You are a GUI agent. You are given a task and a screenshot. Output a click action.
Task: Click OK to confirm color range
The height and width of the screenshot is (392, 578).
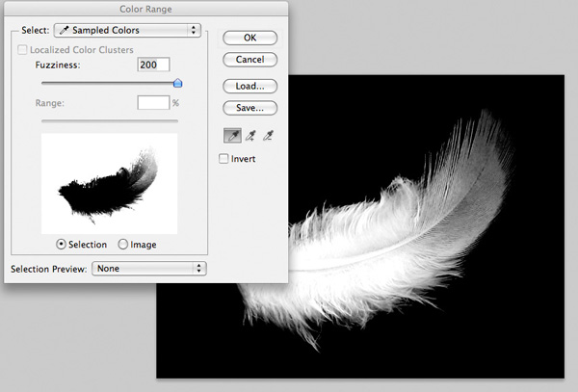tap(250, 37)
